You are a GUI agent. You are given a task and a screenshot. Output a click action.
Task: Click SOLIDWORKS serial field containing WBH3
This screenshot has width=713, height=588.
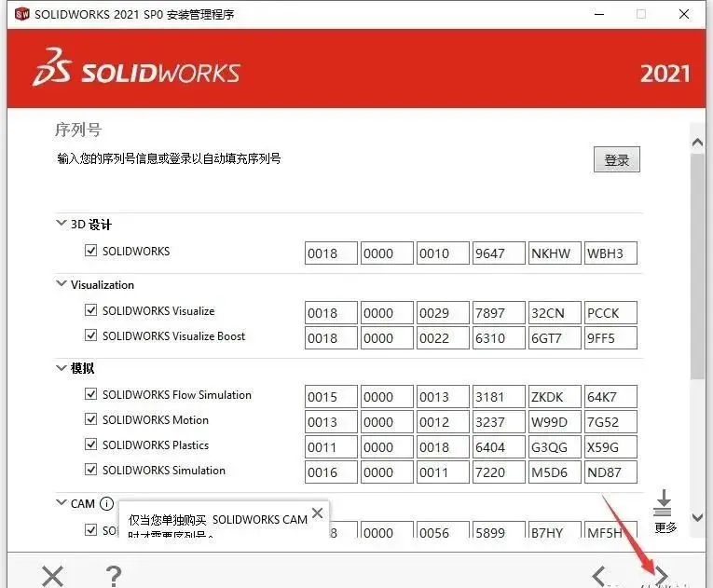[610, 253]
